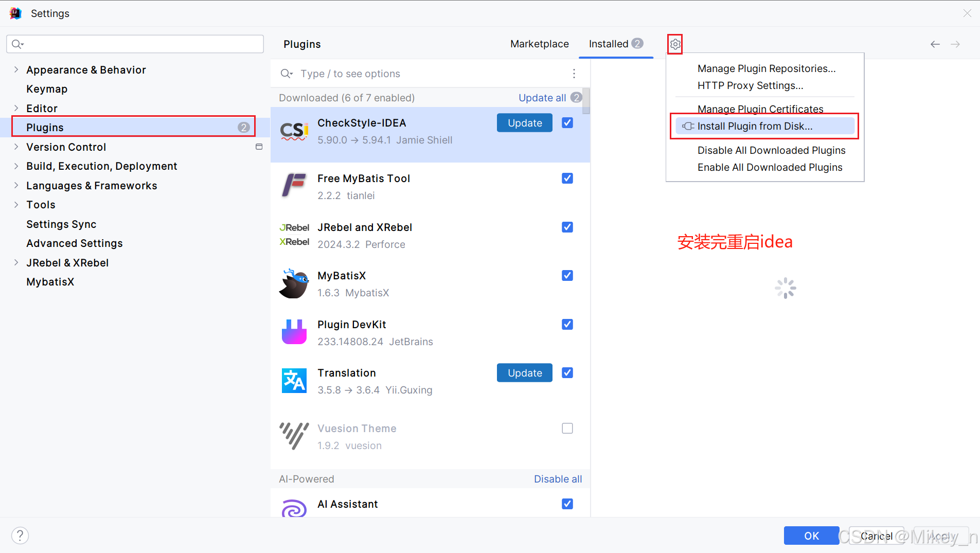
Task: Click the MyBatisX bird plugin icon
Action: (x=294, y=283)
